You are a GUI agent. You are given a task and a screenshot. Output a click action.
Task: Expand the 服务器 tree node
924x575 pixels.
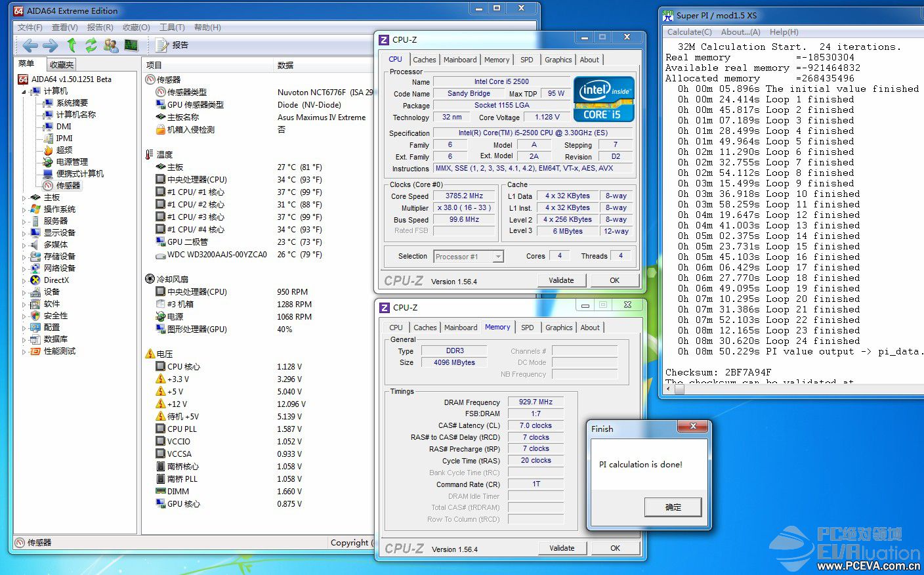(24, 221)
